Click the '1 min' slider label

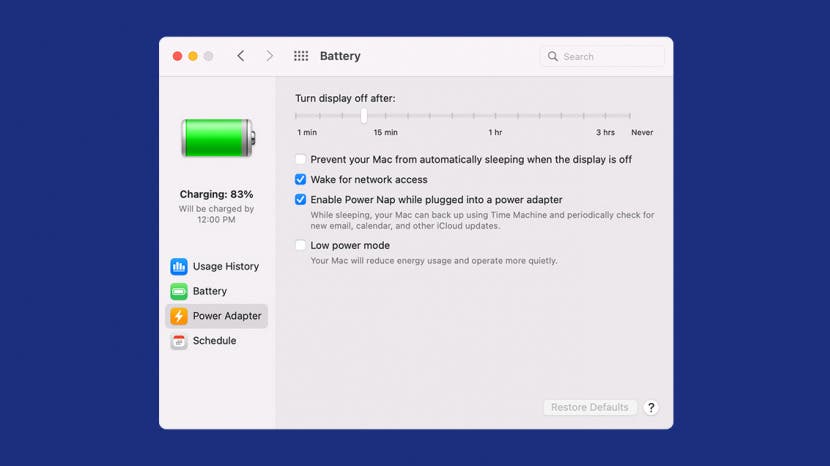click(x=307, y=132)
